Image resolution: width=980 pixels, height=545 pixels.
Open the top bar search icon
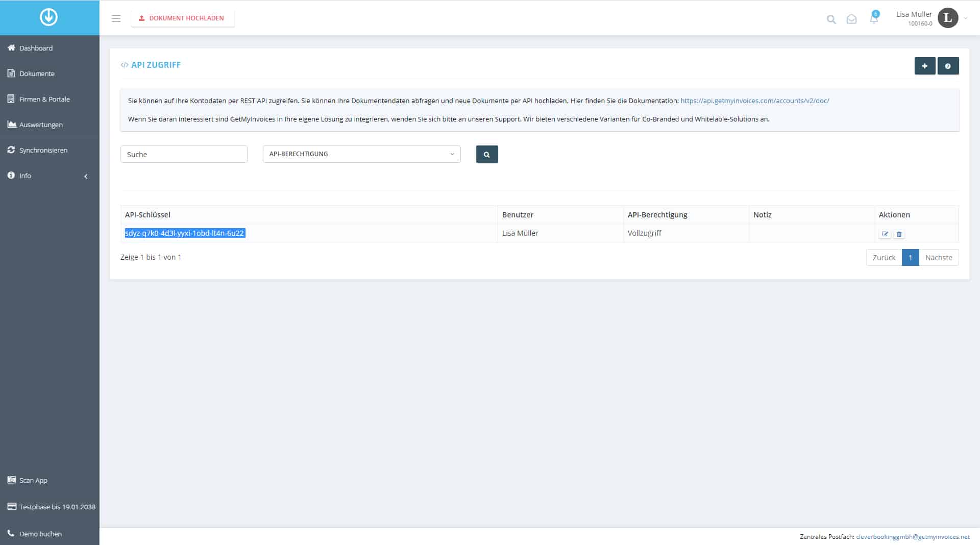(x=831, y=19)
